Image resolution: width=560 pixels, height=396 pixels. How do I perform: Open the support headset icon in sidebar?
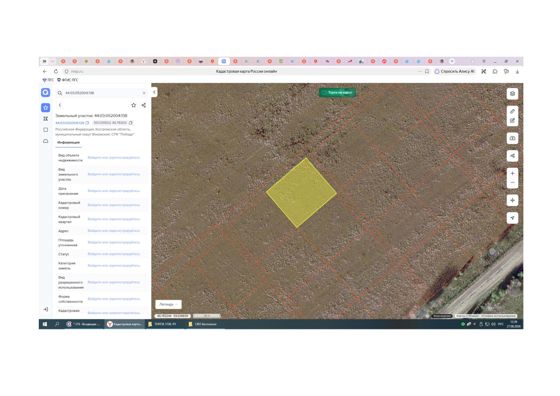click(x=46, y=141)
